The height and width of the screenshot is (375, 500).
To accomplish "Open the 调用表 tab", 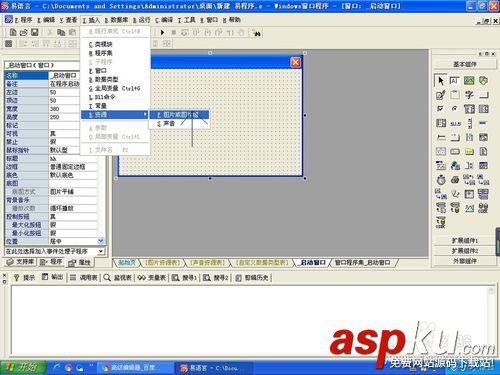I will pos(84,277).
